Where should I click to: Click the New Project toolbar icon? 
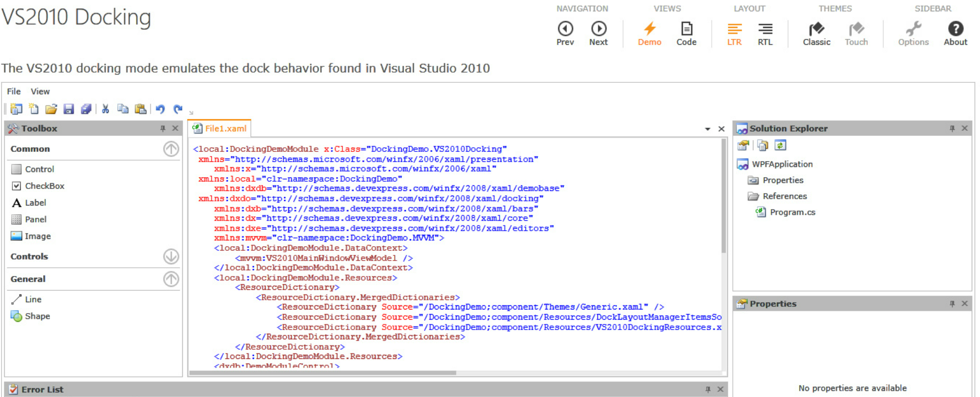click(16, 109)
